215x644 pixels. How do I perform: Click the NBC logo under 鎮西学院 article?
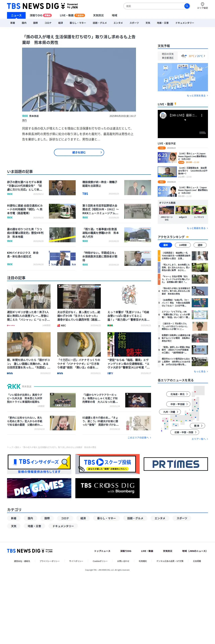point(62,326)
